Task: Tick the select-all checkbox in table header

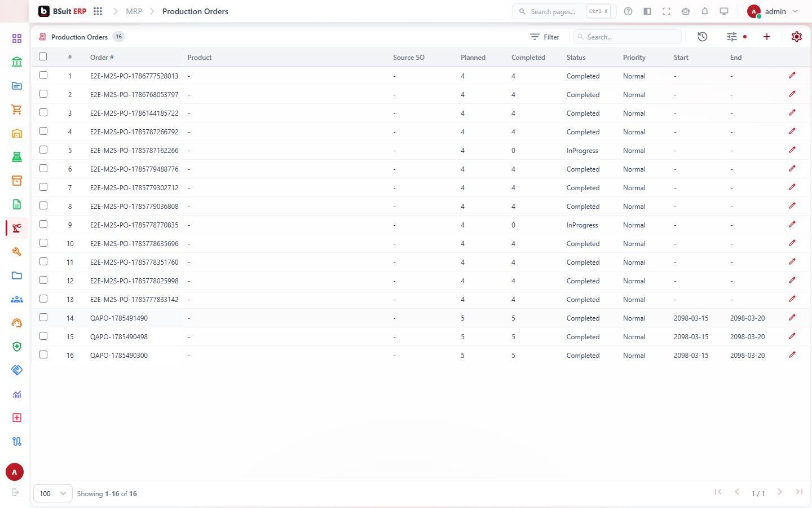Action: 43,56
